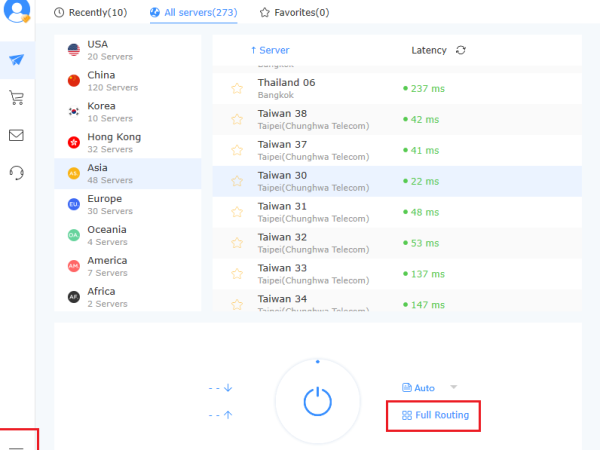
Task: Sort the list by Server column
Action: pyautogui.click(x=270, y=50)
